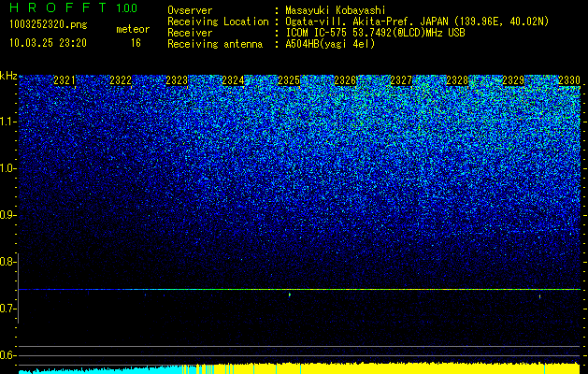Select the A504HB(yagi 4el) antenna text
This screenshot has height=374, width=588.
tap(330, 44)
